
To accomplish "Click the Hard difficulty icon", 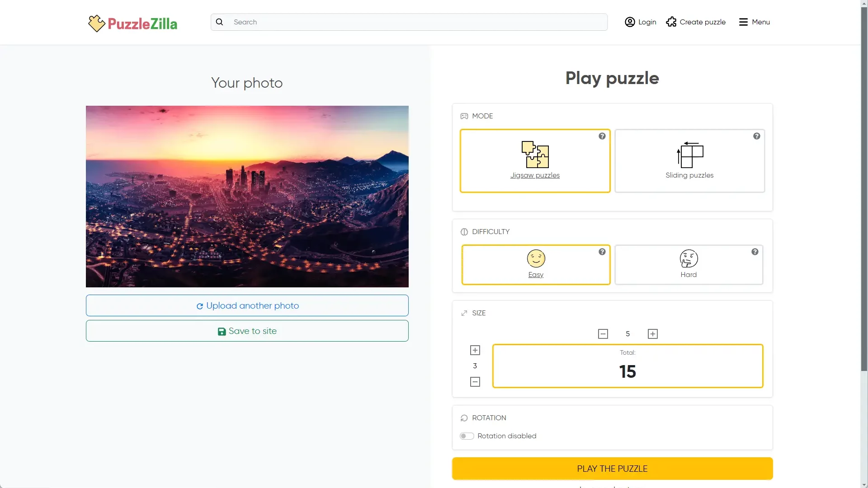I will (x=689, y=258).
